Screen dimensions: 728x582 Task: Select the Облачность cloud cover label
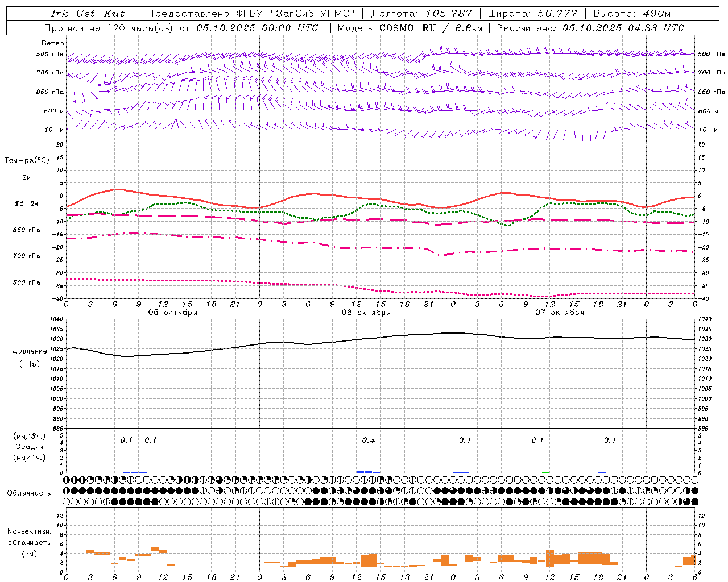(29, 493)
